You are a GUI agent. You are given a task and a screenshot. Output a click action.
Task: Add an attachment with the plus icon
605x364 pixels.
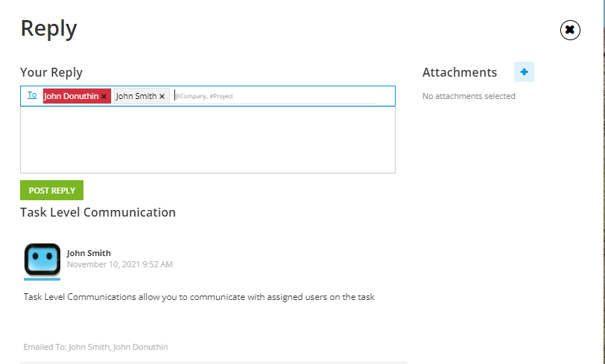point(524,71)
